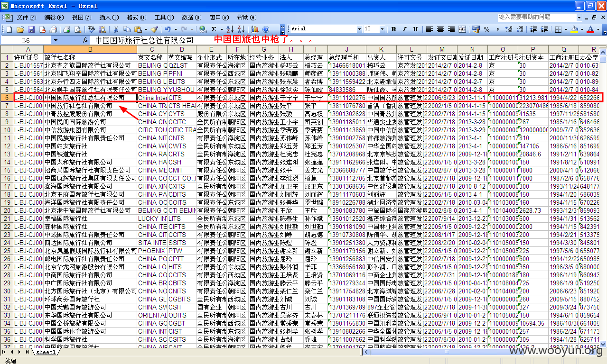Click the insert function fx button
The width and height of the screenshot is (607, 364).
point(85,40)
